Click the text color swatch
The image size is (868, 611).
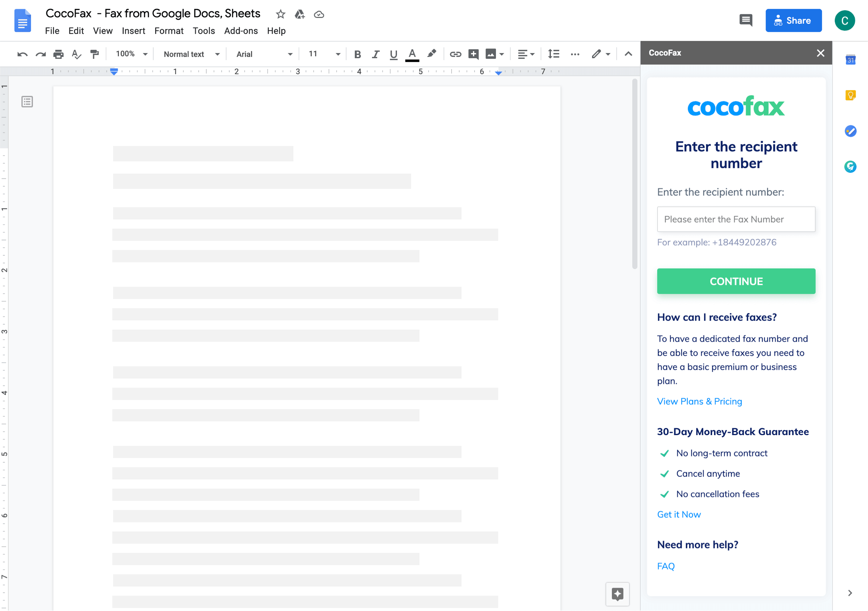pyautogui.click(x=411, y=54)
